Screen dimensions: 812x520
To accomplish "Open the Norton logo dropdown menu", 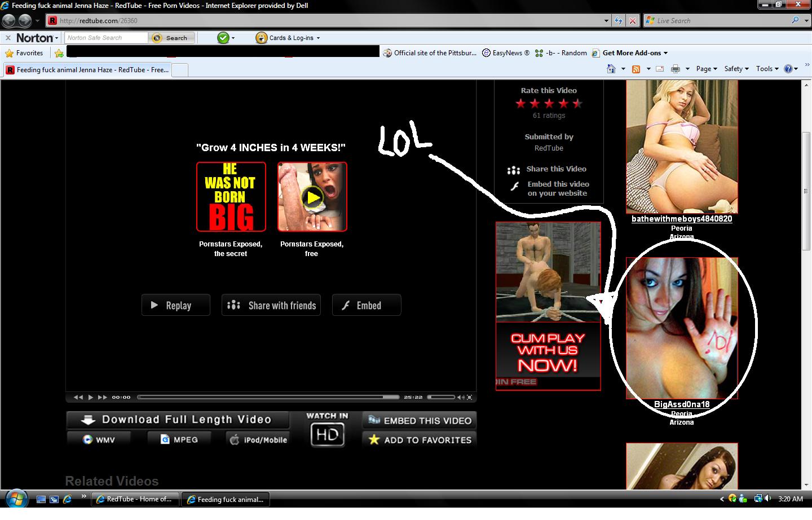I will pos(37,38).
